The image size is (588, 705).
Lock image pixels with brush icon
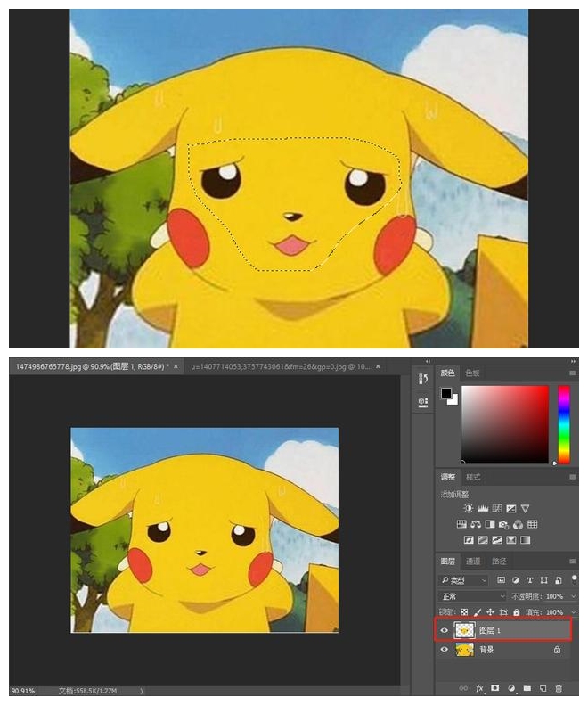point(478,612)
